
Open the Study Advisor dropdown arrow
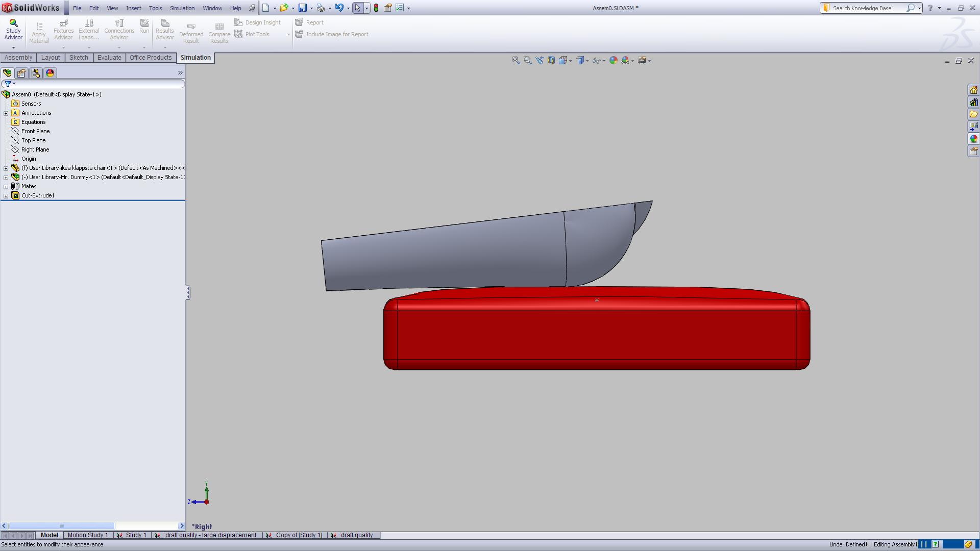[13, 47]
